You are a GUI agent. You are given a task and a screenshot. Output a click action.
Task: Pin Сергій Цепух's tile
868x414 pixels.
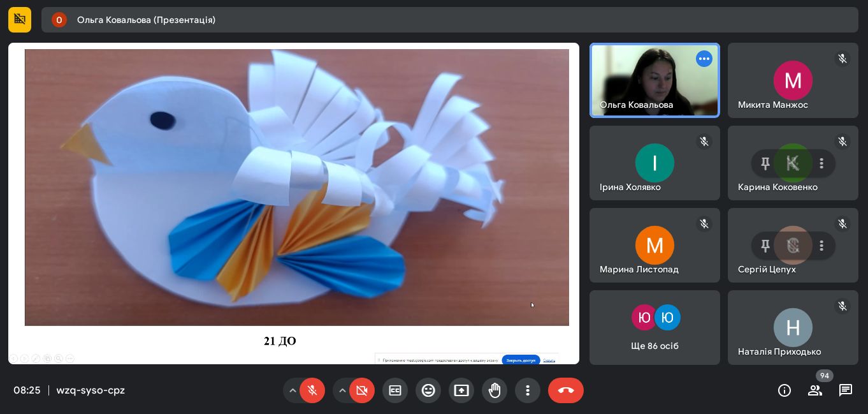pos(765,246)
